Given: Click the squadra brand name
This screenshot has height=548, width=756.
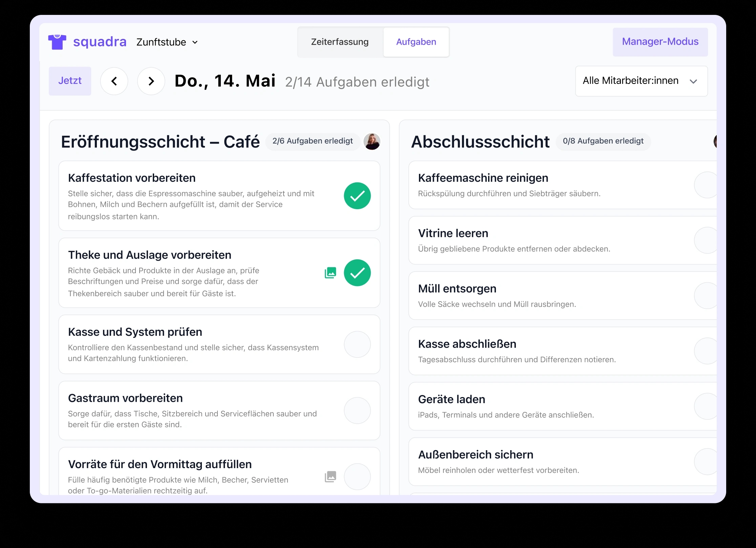Looking at the screenshot, I should point(100,42).
